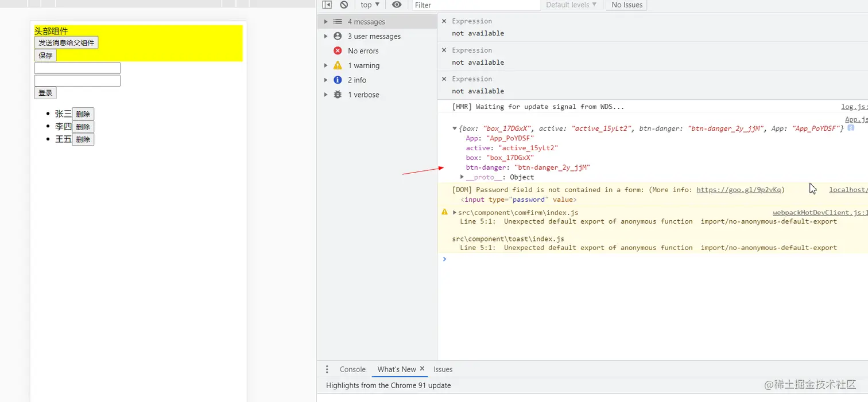Click yellow warning triangle beside comfirm\index.js message

click(444, 212)
